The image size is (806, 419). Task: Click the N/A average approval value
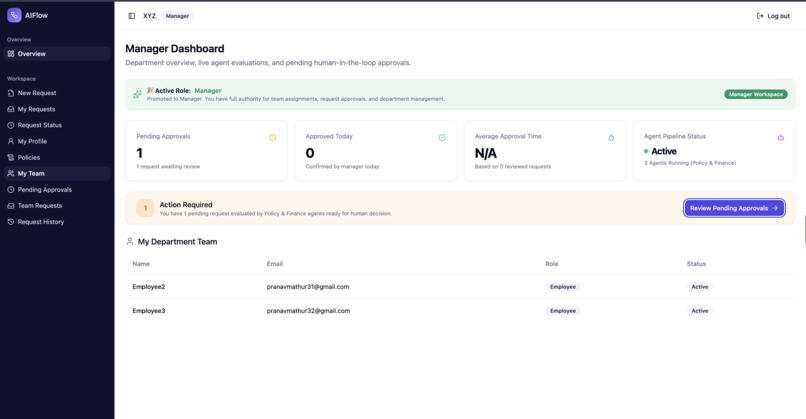coord(485,153)
